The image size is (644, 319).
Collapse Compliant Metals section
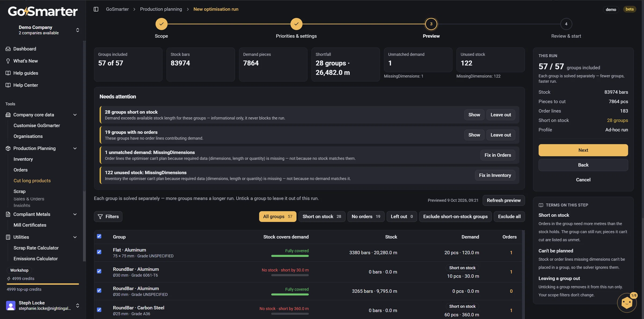[75, 214]
